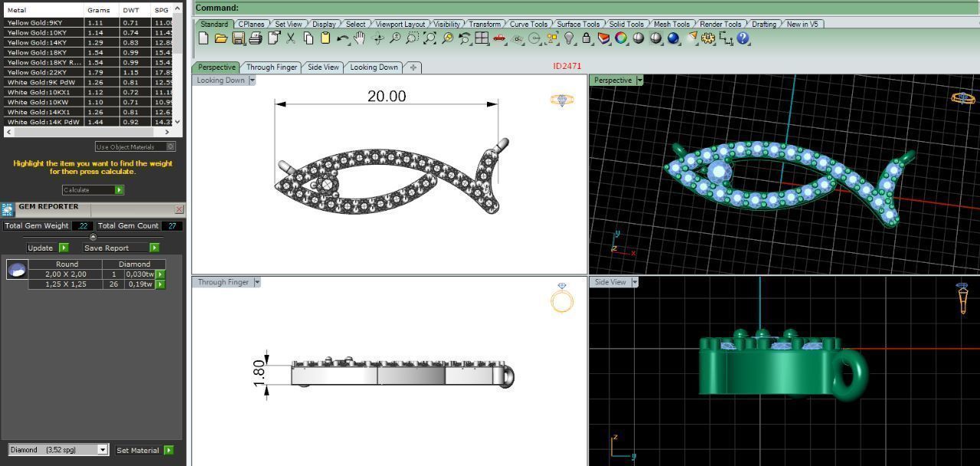Select the Zoom window tool
980x466 pixels.
(411, 38)
